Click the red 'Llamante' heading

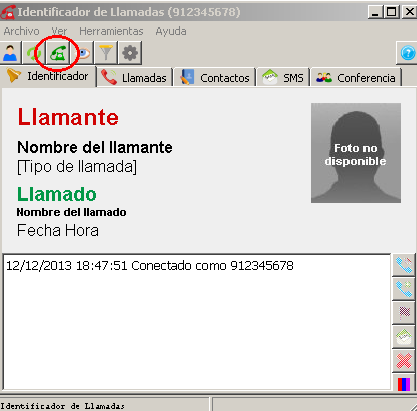click(68, 117)
